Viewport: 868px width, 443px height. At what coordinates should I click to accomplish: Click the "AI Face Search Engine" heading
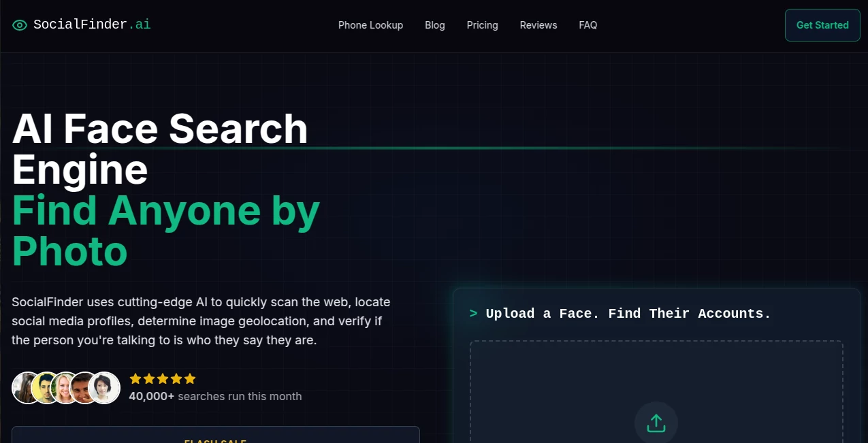(x=160, y=149)
